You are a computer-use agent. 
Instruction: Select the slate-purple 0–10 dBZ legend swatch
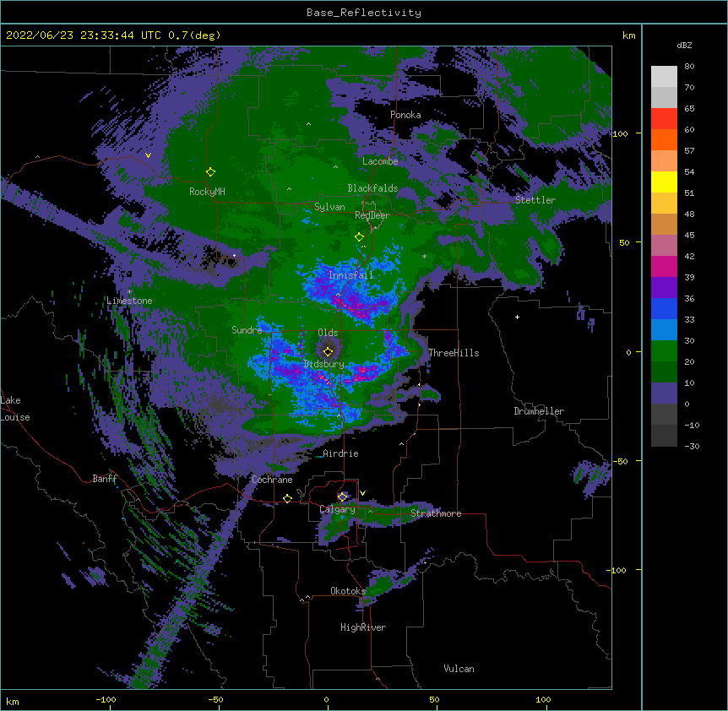pyautogui.click(x=664, y=393)
